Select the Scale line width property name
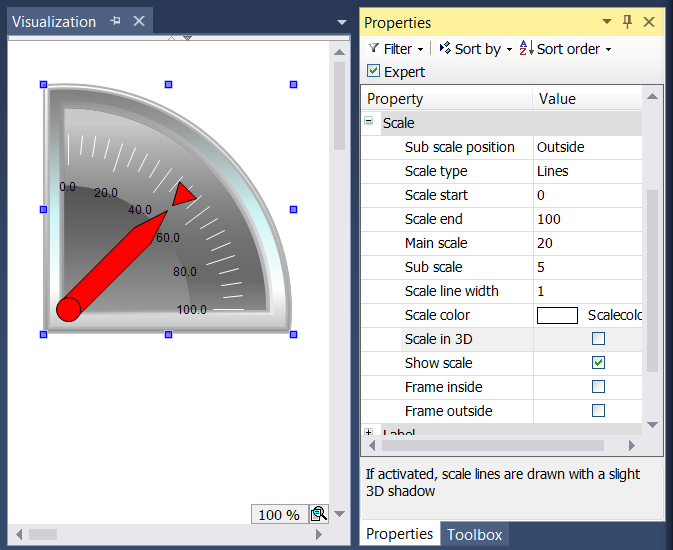The height and width of the screenshot is (550, 673). pyautogui.click(x=452, y=291)
